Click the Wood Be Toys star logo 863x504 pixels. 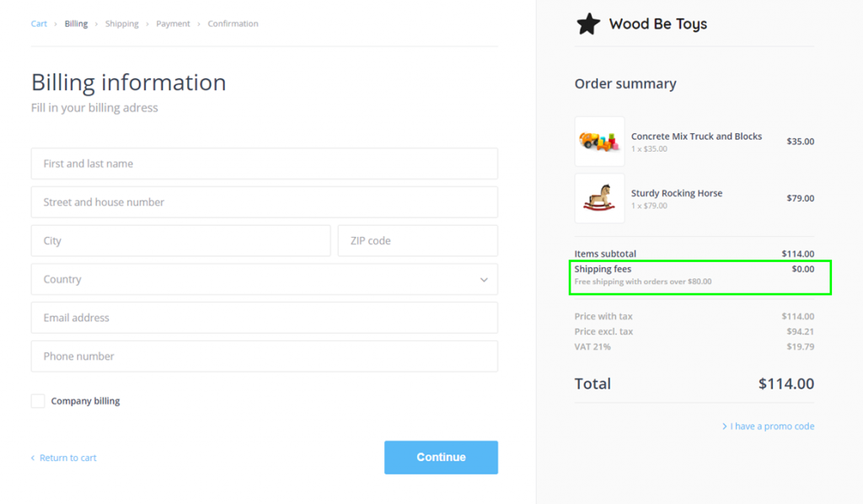[587, 24]
